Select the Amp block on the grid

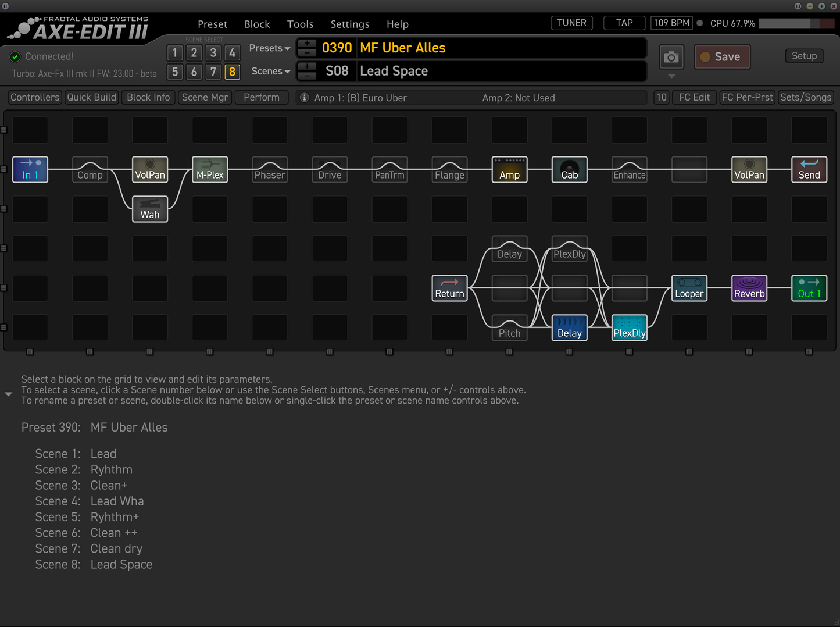pos(509,169)
